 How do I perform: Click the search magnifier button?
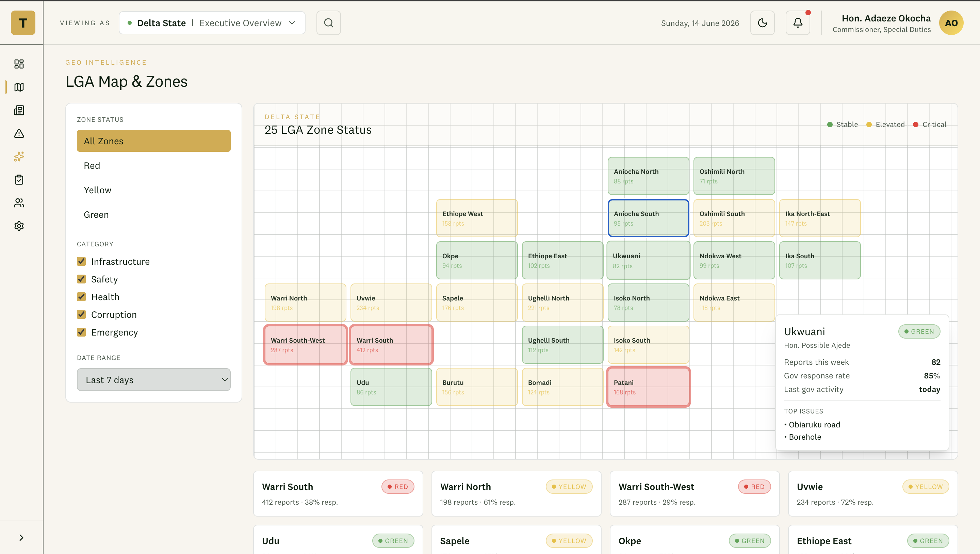pos(329,23)
